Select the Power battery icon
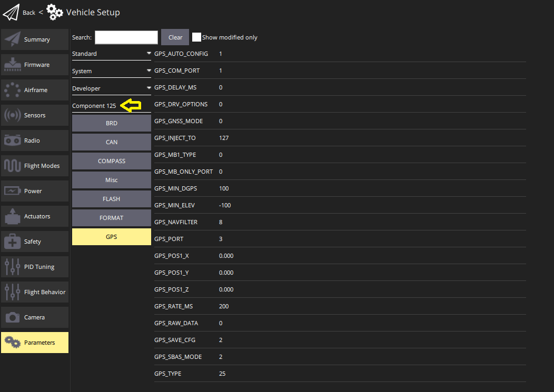The width and height of the screenshot is (554, 392). pos(12,190)
